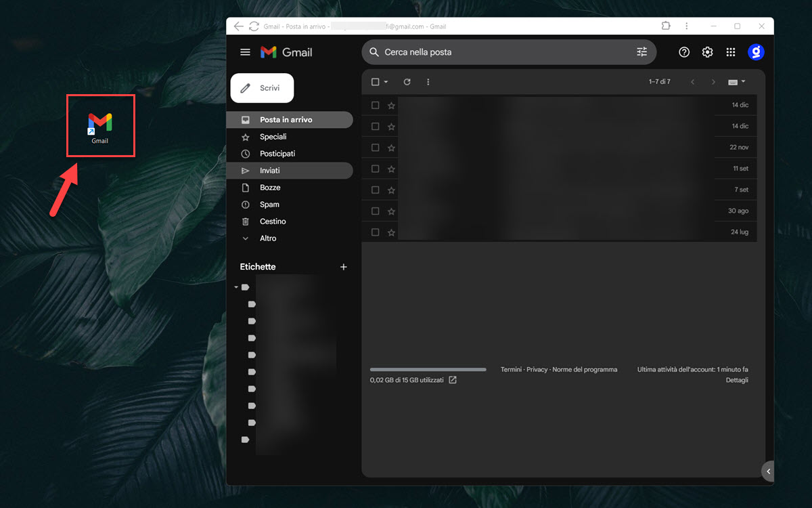
Task: Open Gmail settings with the gear icon
Action: [x=707, y=51]
